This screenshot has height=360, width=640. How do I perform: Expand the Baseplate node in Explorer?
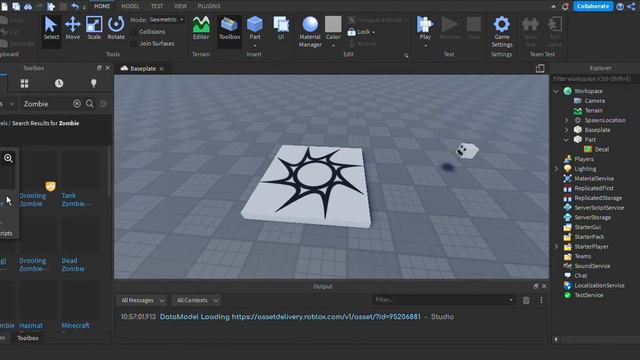coord(567,130)
